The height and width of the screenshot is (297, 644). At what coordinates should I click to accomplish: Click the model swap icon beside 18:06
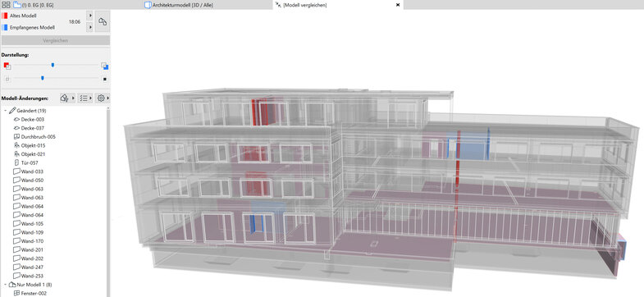pos(103,22)
